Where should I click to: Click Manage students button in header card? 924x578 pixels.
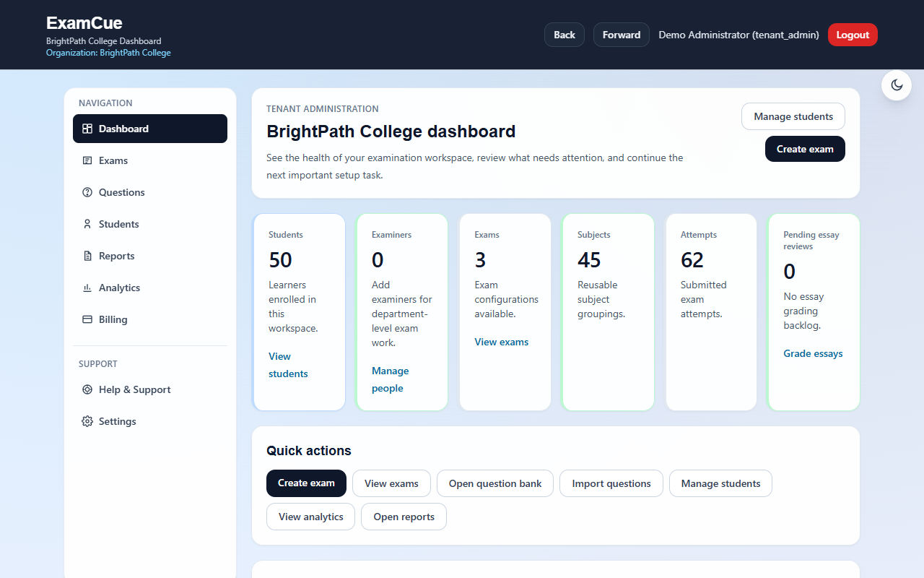pos(793,116)
